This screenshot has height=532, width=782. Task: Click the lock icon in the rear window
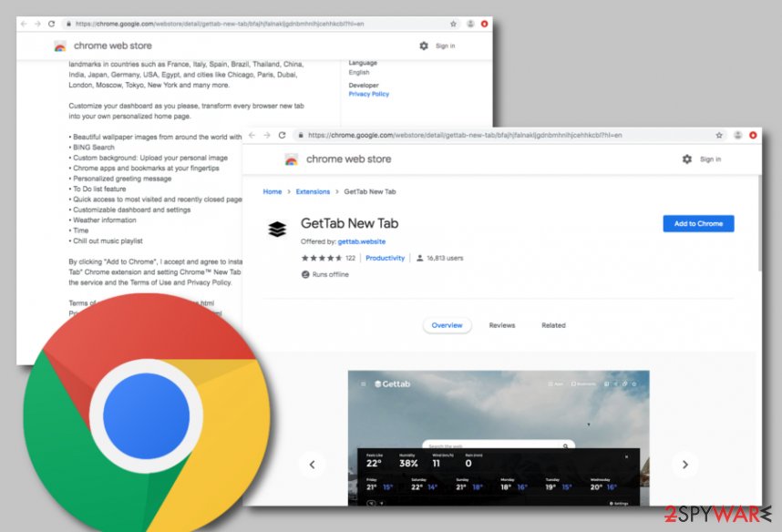point(69,24)
